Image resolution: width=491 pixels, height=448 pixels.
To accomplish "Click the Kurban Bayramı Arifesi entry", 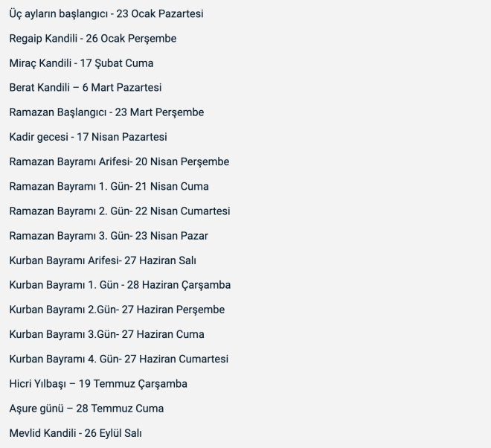I will coord(103,260).
